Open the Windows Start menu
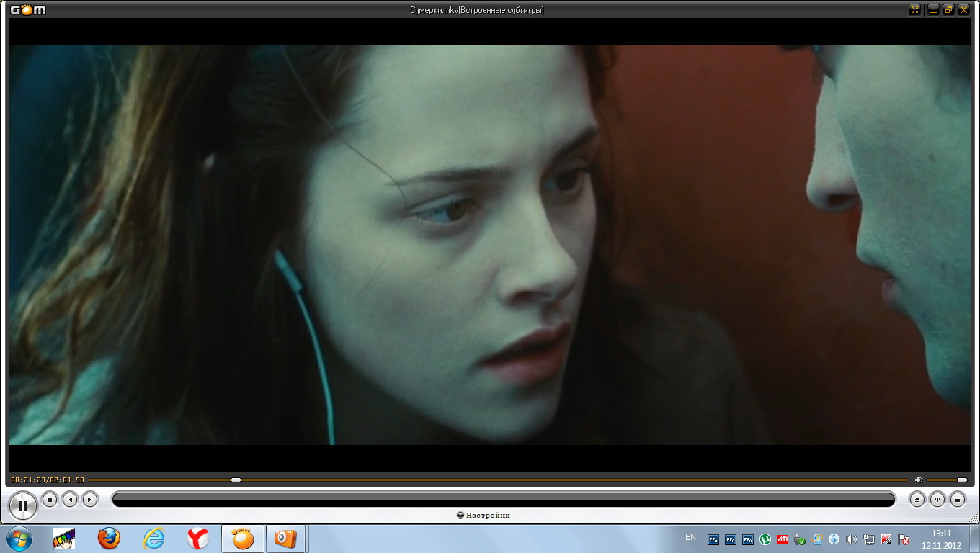 point(18,539)
